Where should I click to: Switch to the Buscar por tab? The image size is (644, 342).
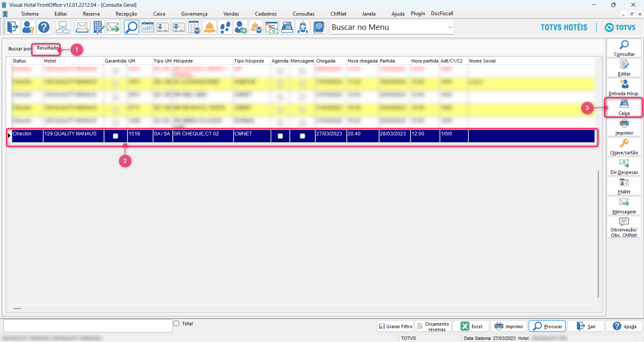[x=19, y=49]
